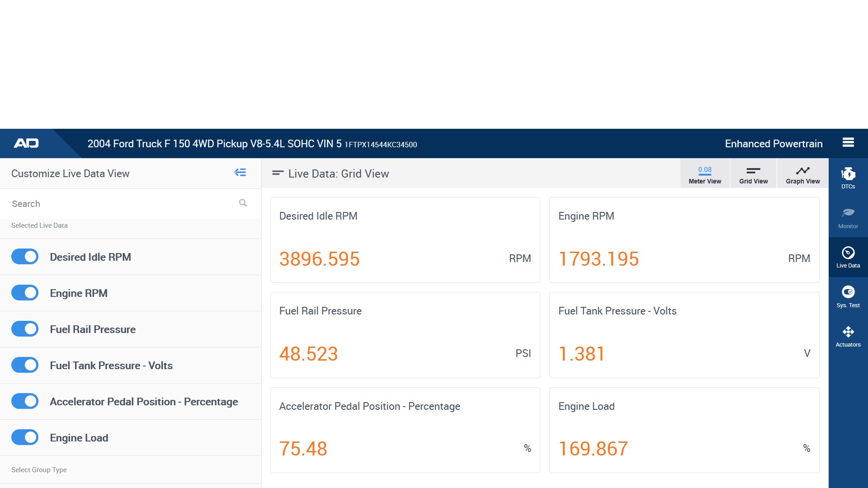The image size is (868, 488).
Task: Switch to Meter View tab
Action: pos(704,174)
